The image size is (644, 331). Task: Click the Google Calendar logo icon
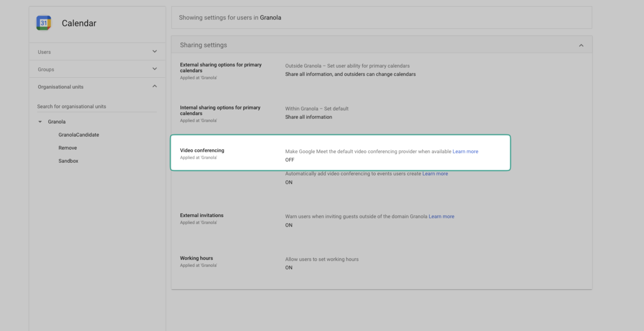tap(44, 23)
